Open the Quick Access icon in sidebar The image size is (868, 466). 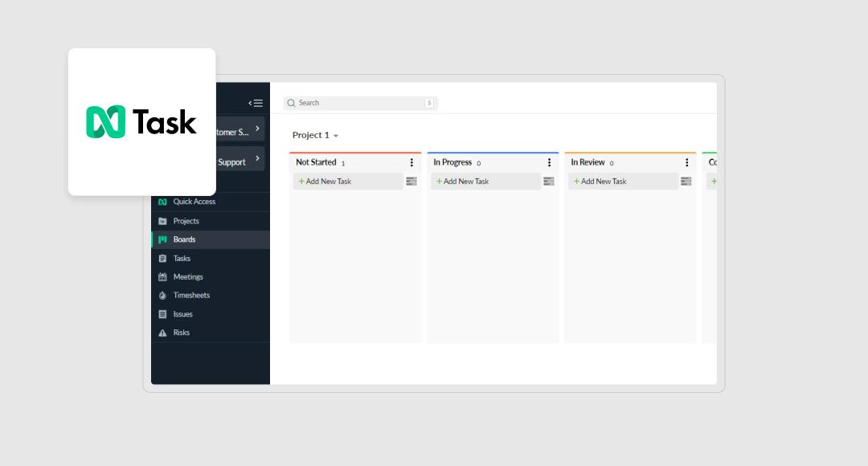(162, 202)
